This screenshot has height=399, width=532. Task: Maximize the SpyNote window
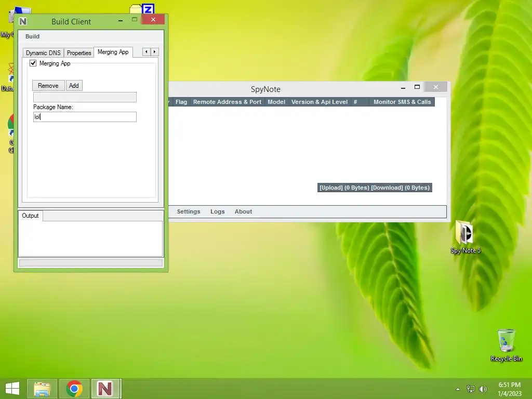click(x=417, y=87)
